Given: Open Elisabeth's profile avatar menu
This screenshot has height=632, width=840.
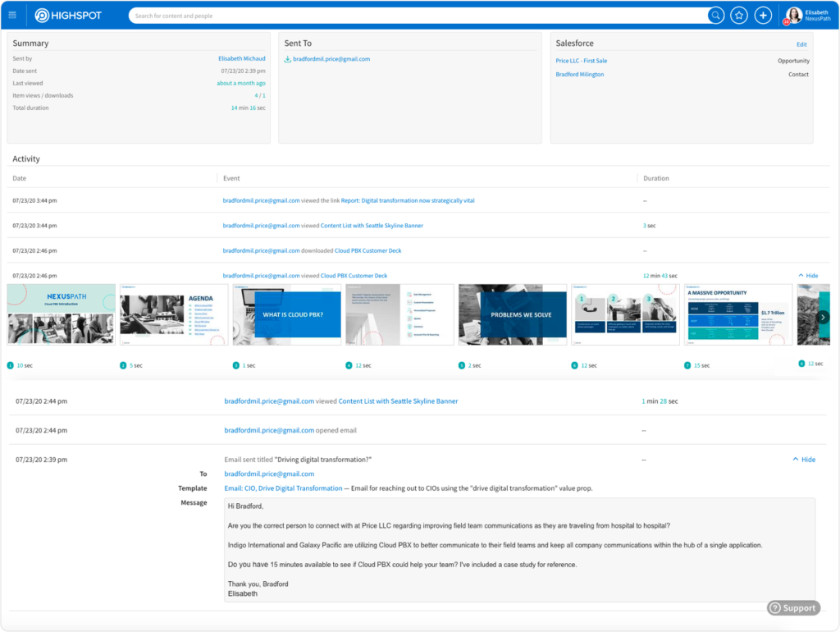Looking at the screenshot, I should tap(793, 16).
